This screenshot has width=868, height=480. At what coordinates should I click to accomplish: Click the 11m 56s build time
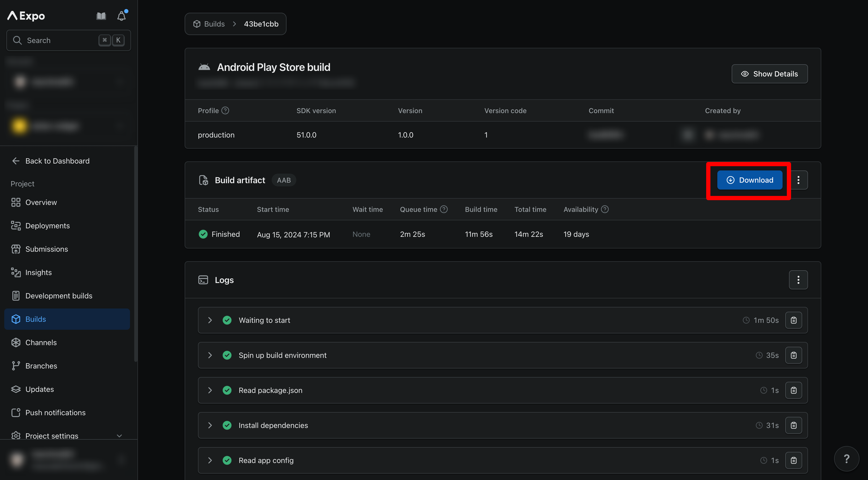tap(479, 234)
